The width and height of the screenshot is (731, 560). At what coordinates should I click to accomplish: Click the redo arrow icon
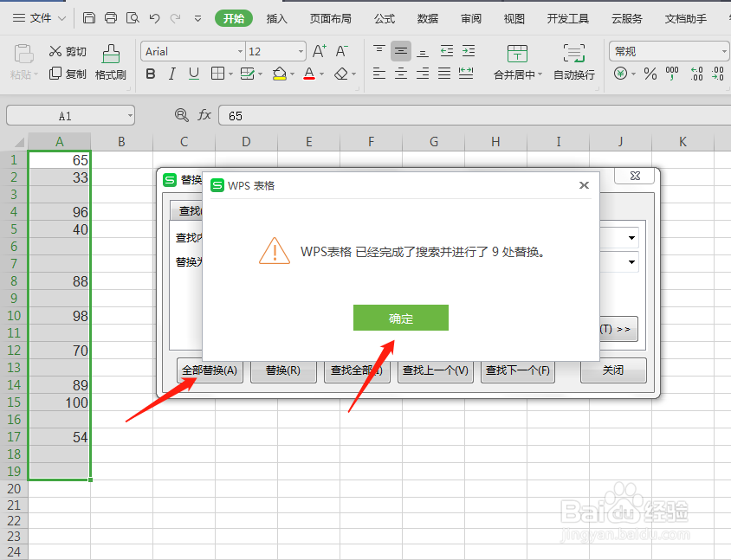coord(175,18)
